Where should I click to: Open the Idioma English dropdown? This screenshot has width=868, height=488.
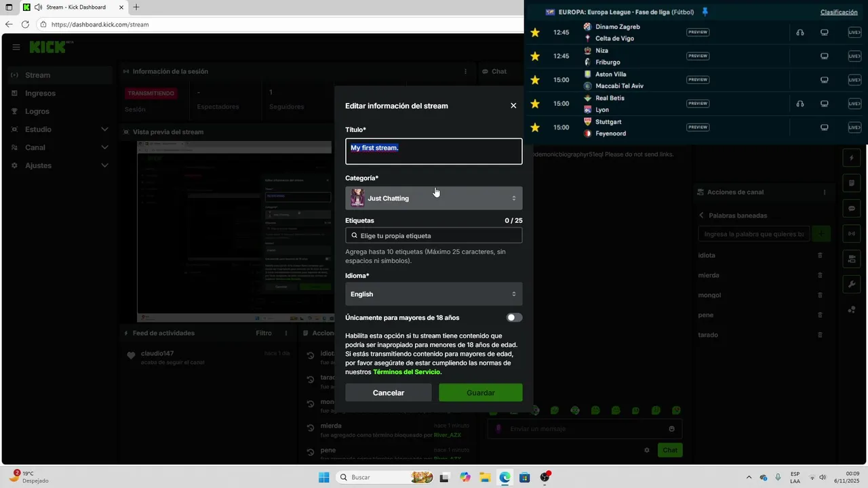(x=434, y=294)
